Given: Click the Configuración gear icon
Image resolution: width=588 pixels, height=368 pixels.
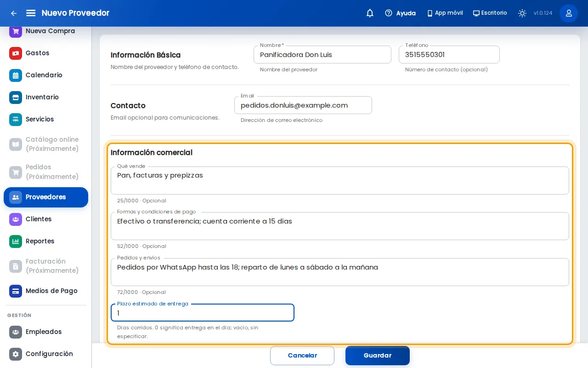Looking at the screenshot, I should pos(16,354).
